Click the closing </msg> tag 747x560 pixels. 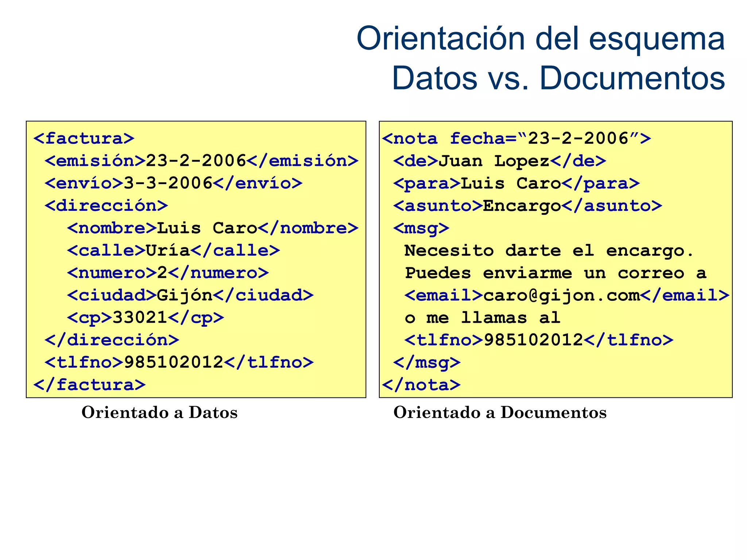coord(427,362)
